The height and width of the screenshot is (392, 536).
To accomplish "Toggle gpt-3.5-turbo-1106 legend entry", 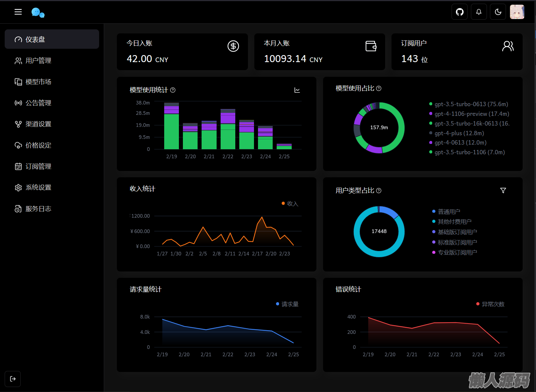I will [467, 152].
